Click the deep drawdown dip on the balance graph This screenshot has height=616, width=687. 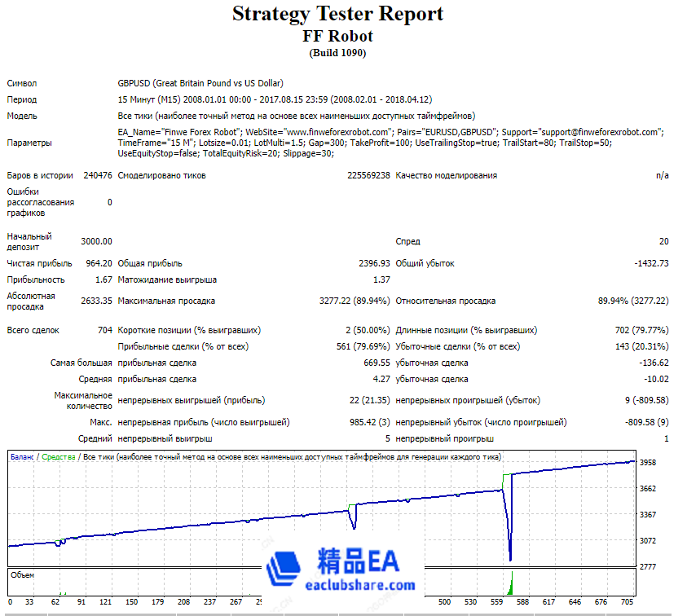pyautogui.click(x=510, y=559)
